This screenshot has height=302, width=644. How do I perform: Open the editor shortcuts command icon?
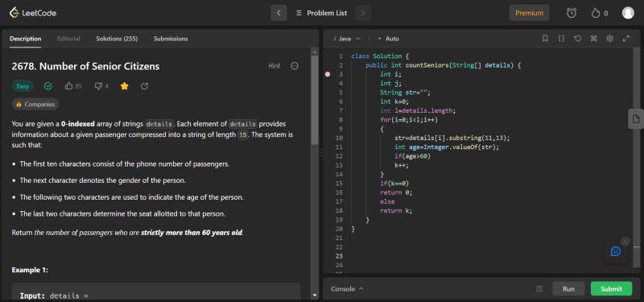pyautogui.click(x=593, y=38)
